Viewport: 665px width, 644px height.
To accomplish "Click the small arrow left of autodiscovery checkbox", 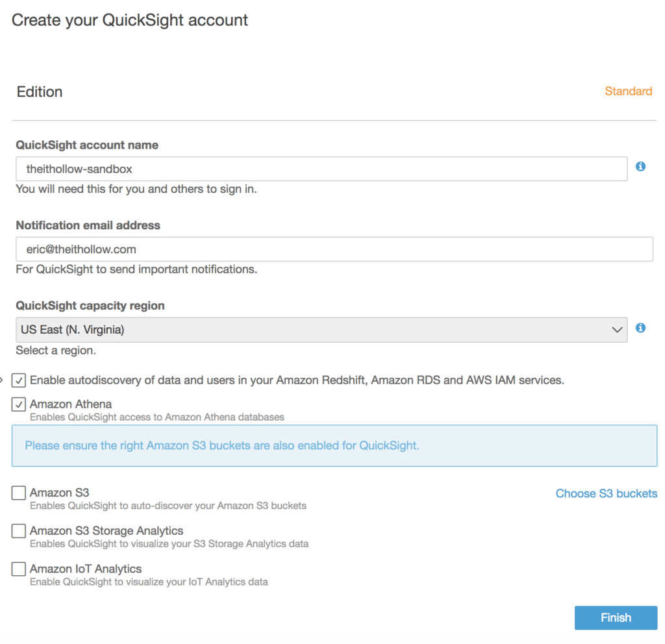I will 2,380.
